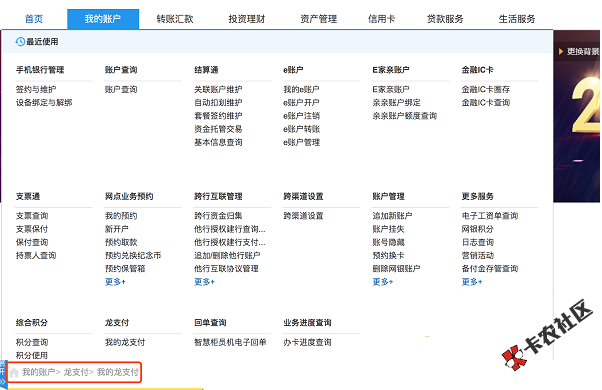Expand 更多+ under 账户管理
The width and height of the screenshot is (602, 390).
coord(383,282)
